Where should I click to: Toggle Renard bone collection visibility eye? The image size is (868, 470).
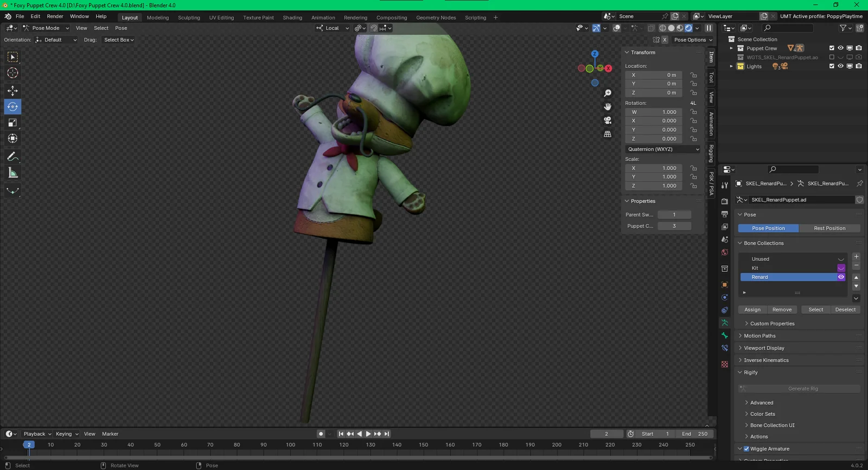[841, 277]
